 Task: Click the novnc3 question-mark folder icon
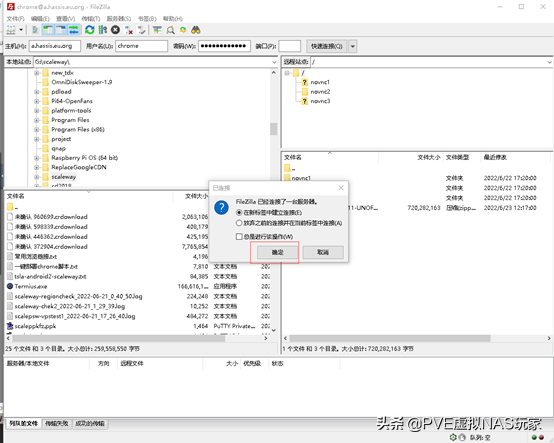[305, 101]
